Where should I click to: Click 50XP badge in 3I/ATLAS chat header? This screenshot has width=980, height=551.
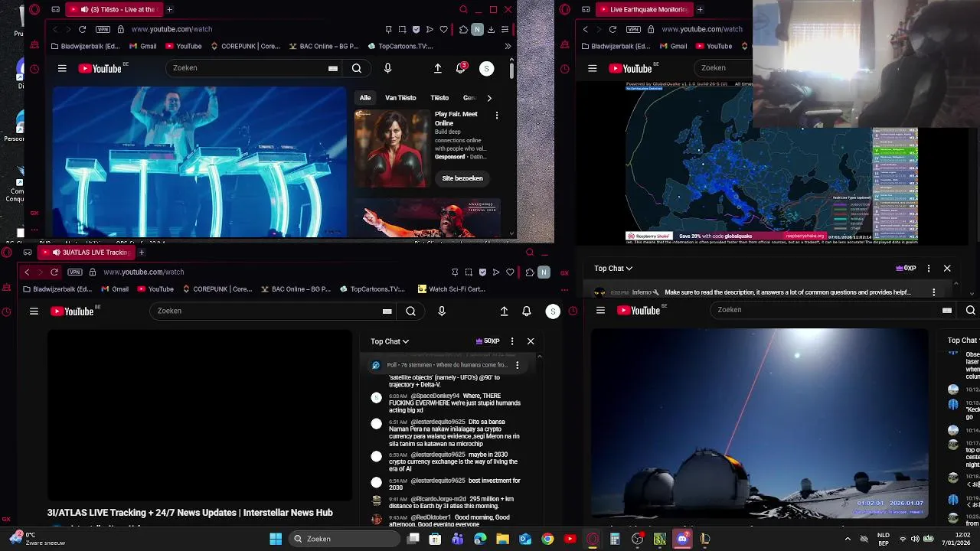point(488,341)
